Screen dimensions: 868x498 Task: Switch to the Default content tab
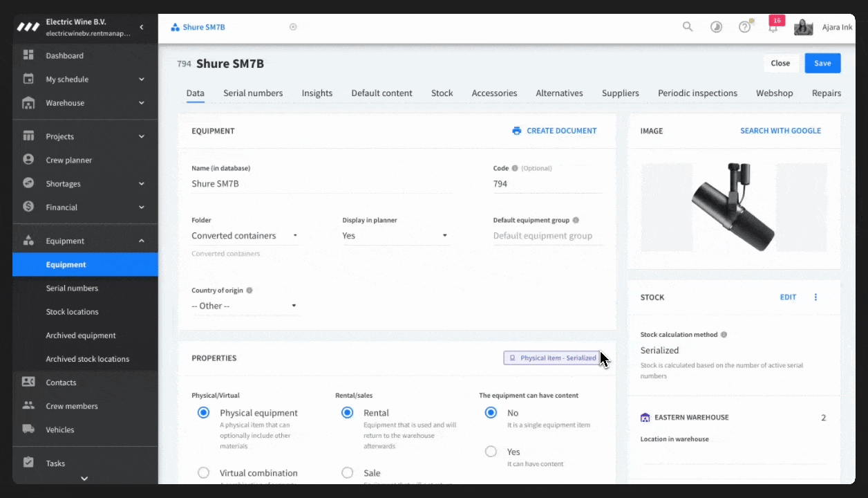tap(381, 93)
